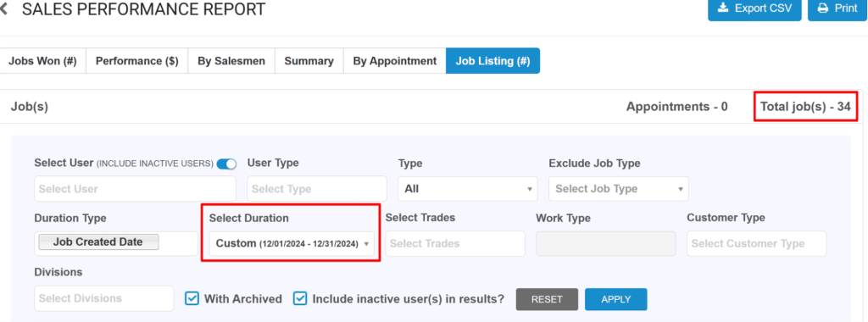Open the Select Duration Custom dropdown
This screenshot has width=868, height=322.
[292, 243]
